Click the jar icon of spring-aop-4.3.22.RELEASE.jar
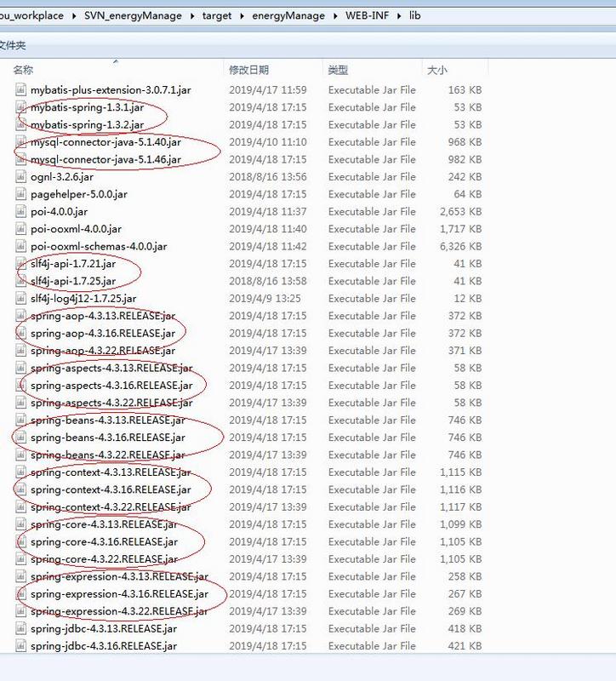Screen dimensions: 616x681 pos(20,351)
